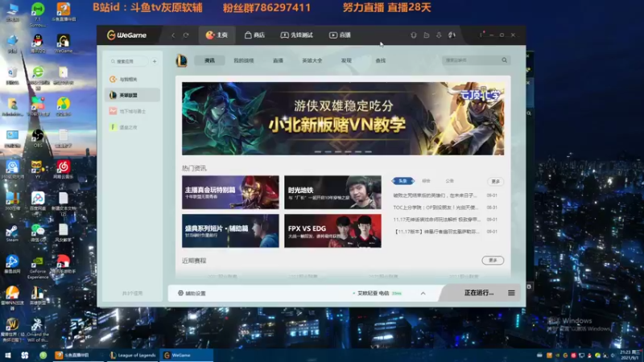Viewport: 644px width, 362px height.
Task: Switch to the 直播 sub-tab under game
Action: click(x=278, y=60)
